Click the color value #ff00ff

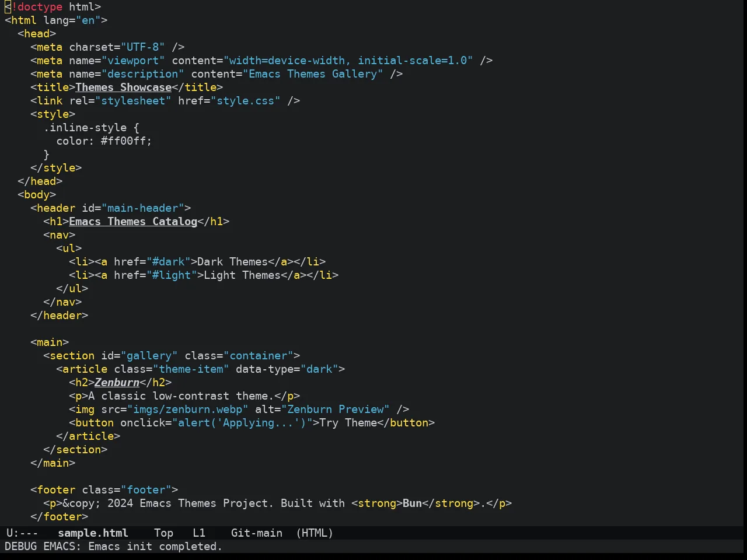point(123,141)
